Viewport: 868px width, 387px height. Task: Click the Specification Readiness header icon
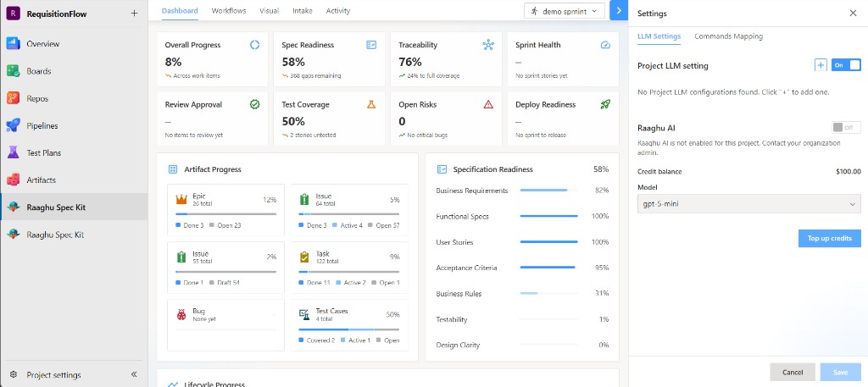point(442,169)
